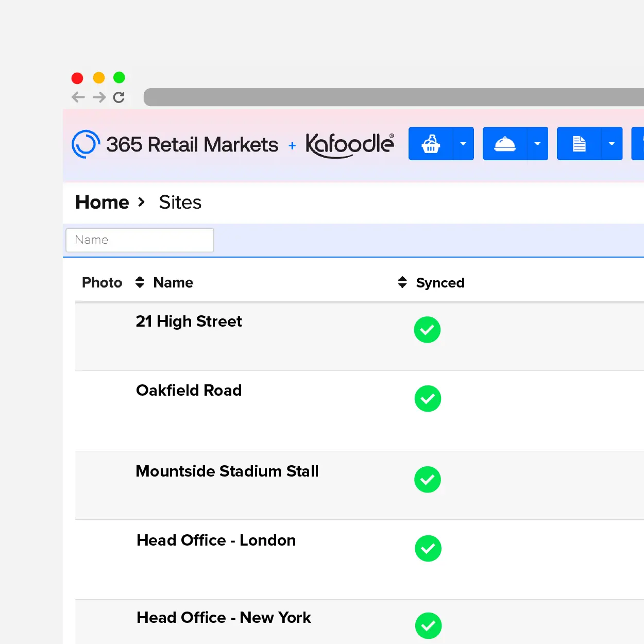The height and width of the screenshot is (644, 644).
Task: Sort by the Synced column arrows
Action: 402,282
